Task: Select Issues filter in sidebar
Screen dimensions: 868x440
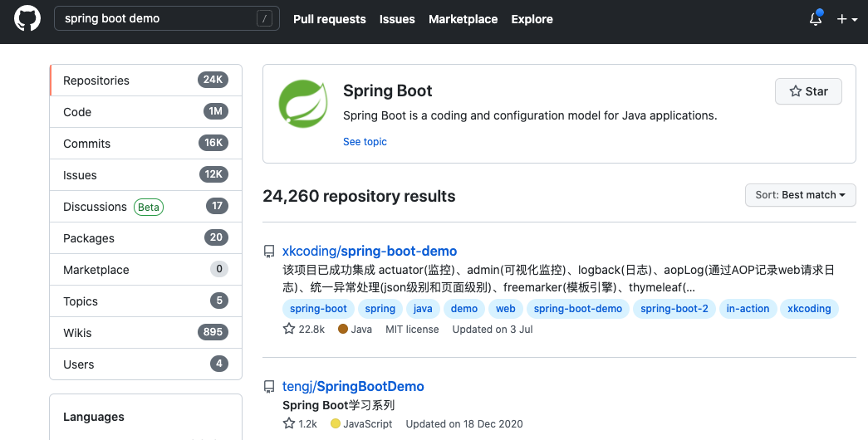Action: (145, 175)
